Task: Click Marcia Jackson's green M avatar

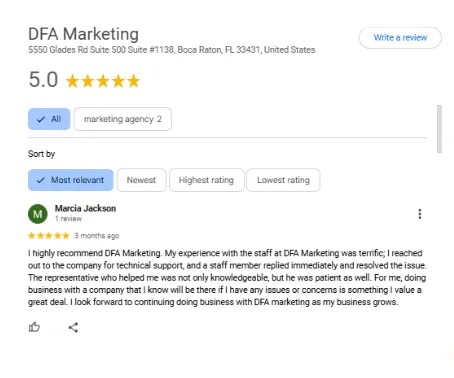Action: (38, 214)
